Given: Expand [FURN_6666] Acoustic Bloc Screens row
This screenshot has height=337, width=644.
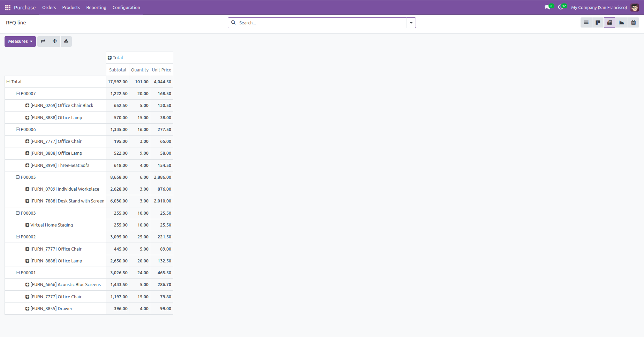Looking at the screenshot, I should coord(55,284).
